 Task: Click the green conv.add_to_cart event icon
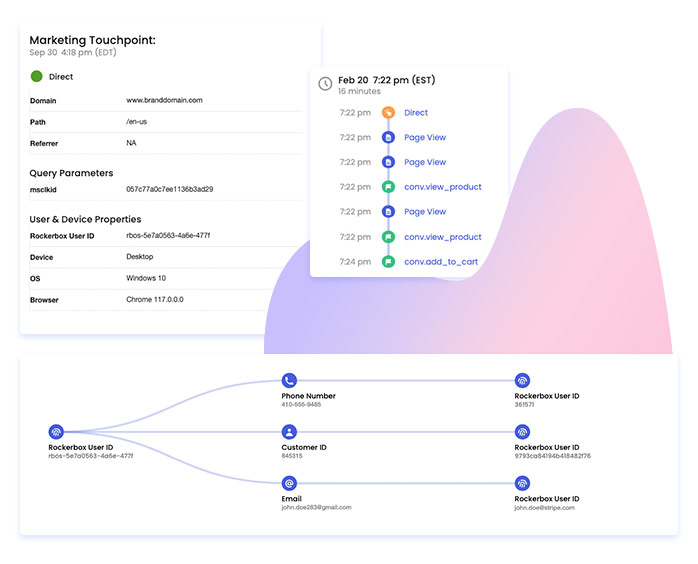point(389,262)
